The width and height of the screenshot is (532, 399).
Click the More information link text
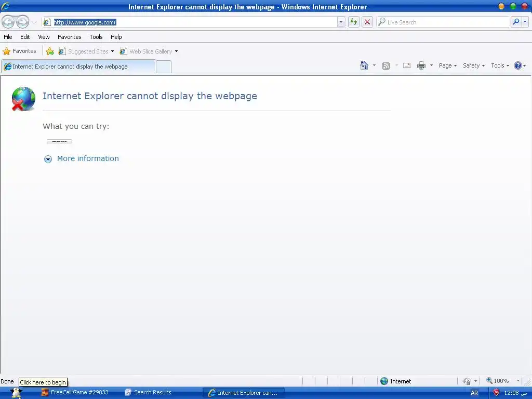coord(88,158)
